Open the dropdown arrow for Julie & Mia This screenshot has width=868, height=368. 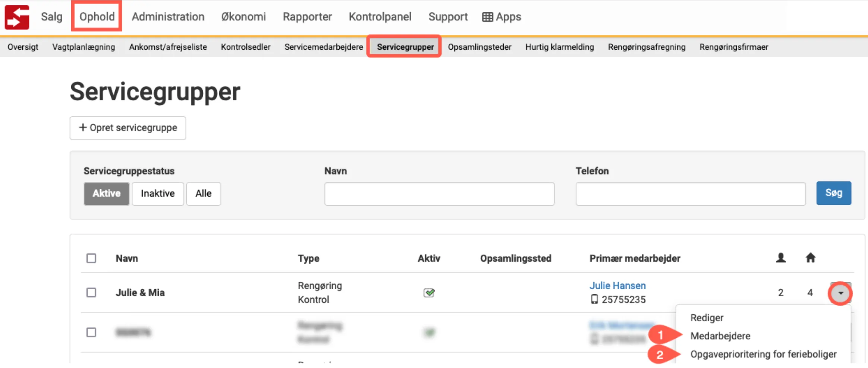pos(840,293)
